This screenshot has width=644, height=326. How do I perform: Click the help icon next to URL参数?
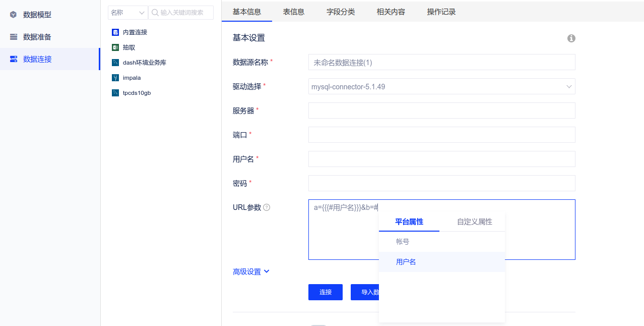(267, 207)
